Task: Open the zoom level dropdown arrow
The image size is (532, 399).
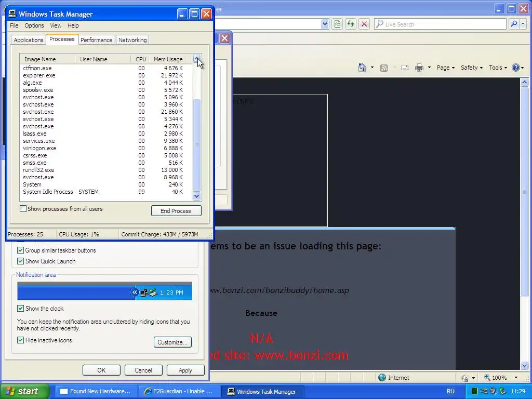Action: [x=516, y=378]
